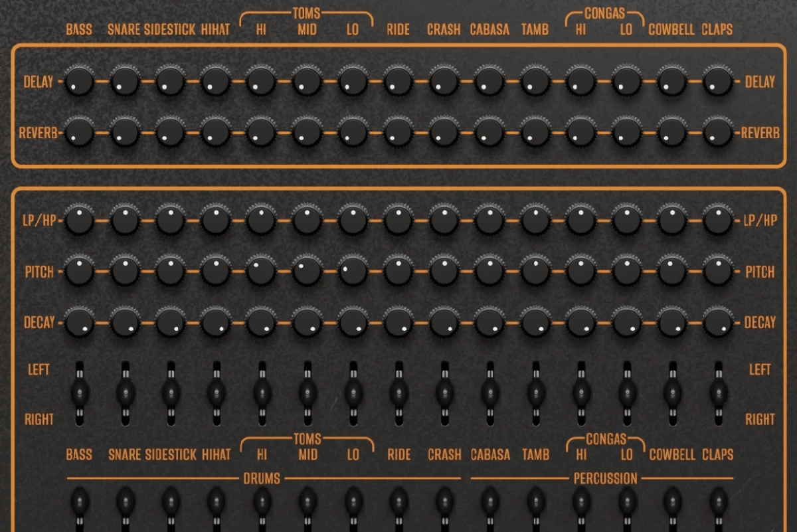This screenshot has width=797, height=532.
Task: Select the Congas Hi Decay knob
Action: click(x=580, y=322)
